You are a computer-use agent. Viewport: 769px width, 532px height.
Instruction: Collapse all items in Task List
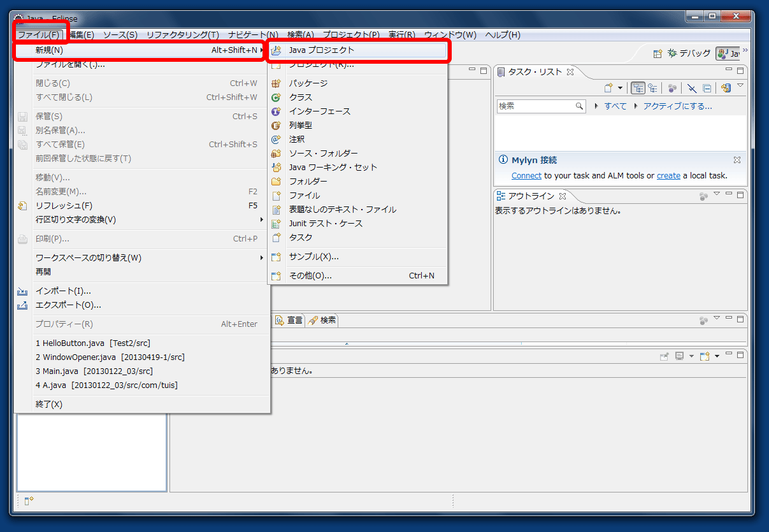707,88
